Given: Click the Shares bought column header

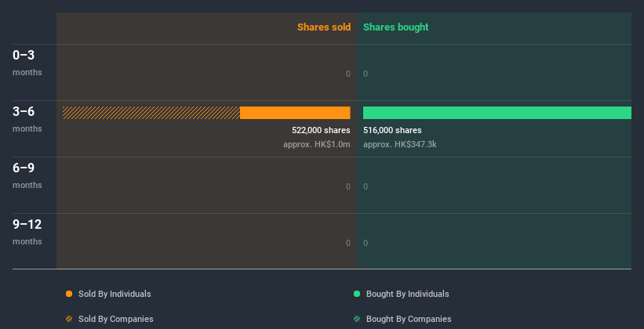Looking at the screenshot, I should pyautogui.click(x=396, y=27).
